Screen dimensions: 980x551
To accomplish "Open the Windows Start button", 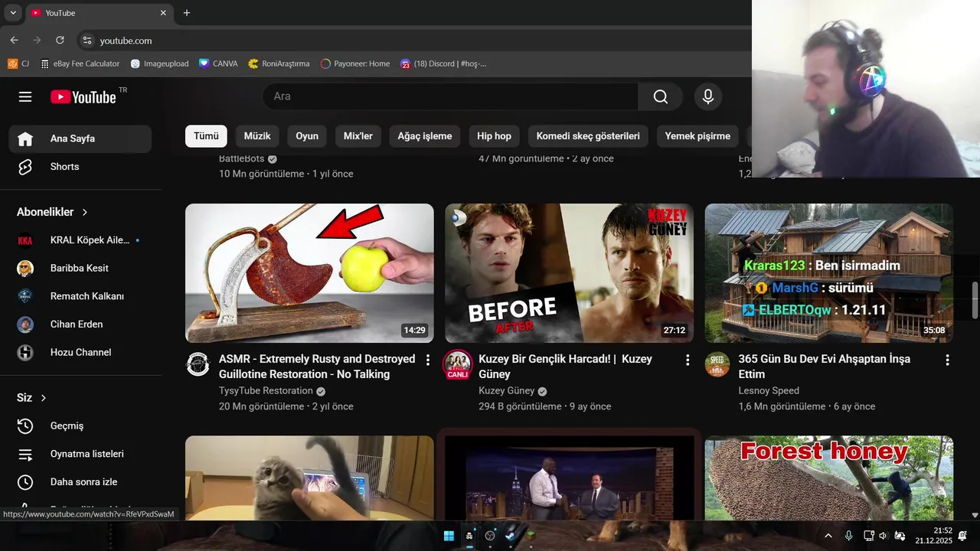I will click(449, 536).
